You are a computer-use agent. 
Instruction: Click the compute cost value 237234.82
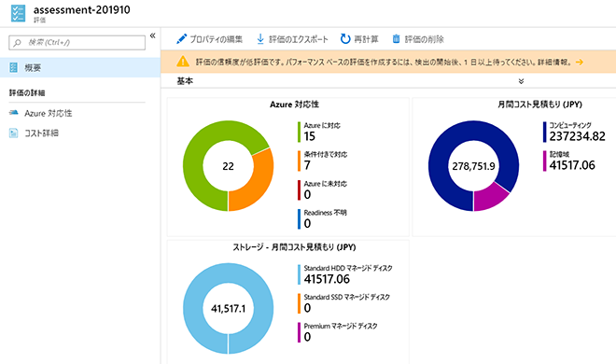tap(577, 136)
